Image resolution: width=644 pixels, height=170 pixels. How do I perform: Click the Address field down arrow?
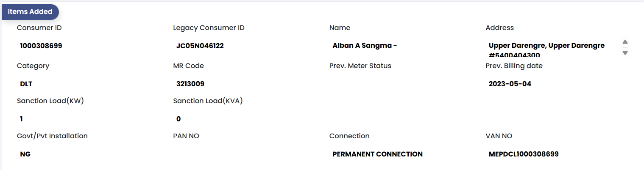(x=625, y=52)
